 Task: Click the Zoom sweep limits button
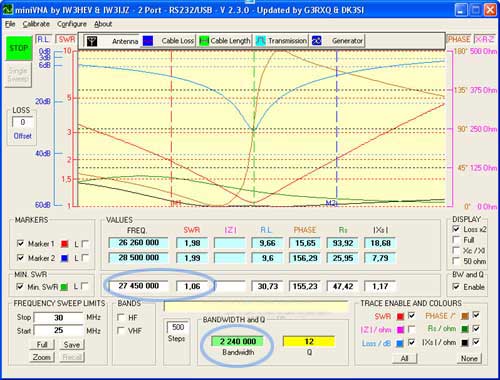point(42,357)
